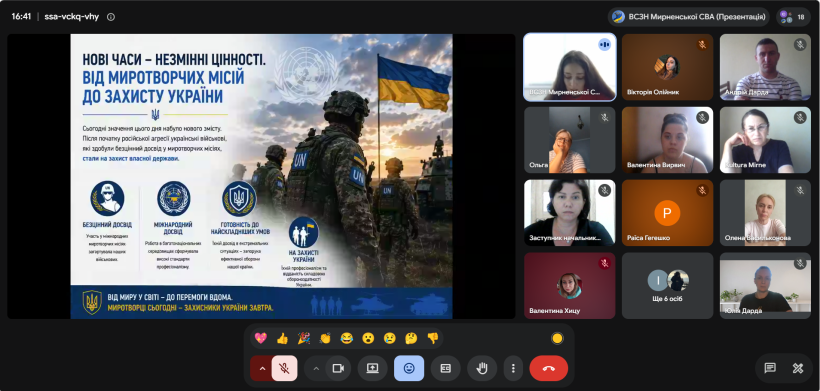Open the activities panel
Image resolution: width=820 pixels, height=391 pixels.
click(x=798, y=368)
